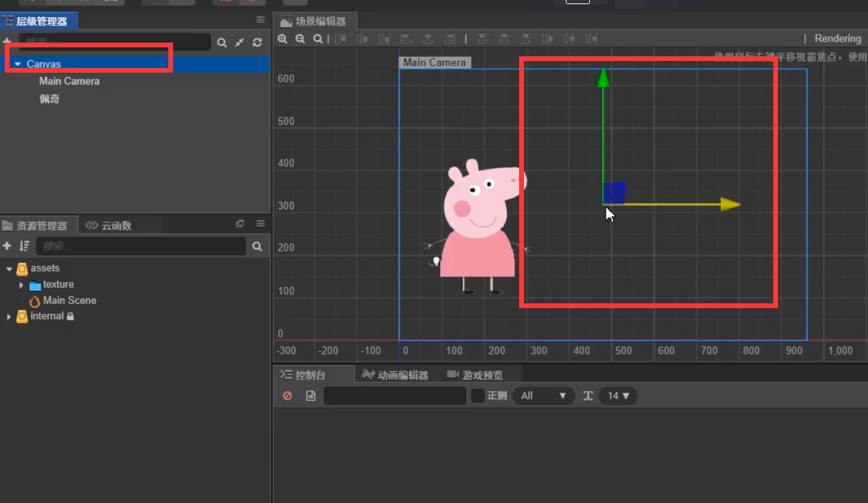Click the console font size icon

click(x=588, y=396)
